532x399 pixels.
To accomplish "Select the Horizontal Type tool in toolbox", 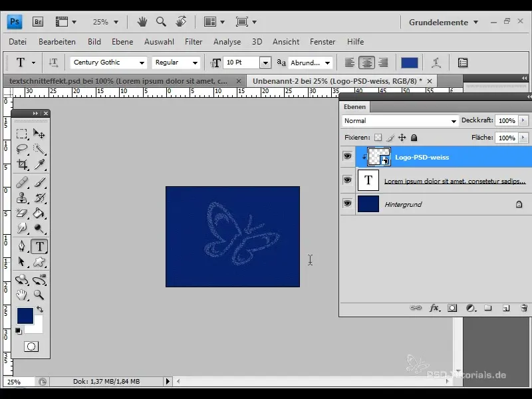I will pyautogui.click(x=39, y=246).
